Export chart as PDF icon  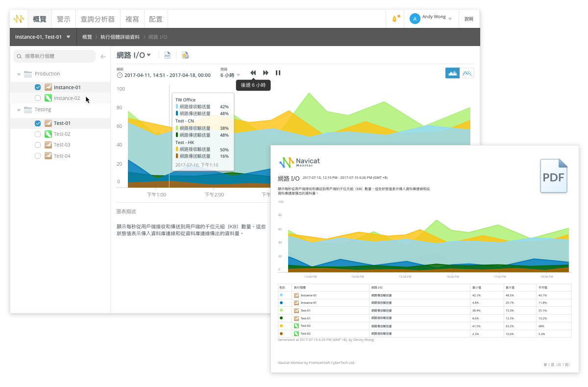pyautogui.click(x=167, y=55)
